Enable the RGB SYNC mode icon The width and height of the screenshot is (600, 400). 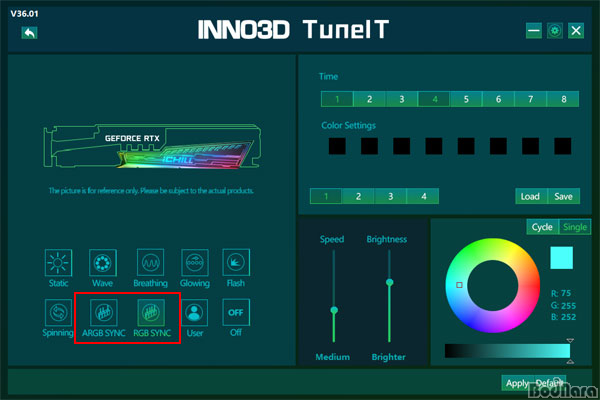[x=151, y=312]
